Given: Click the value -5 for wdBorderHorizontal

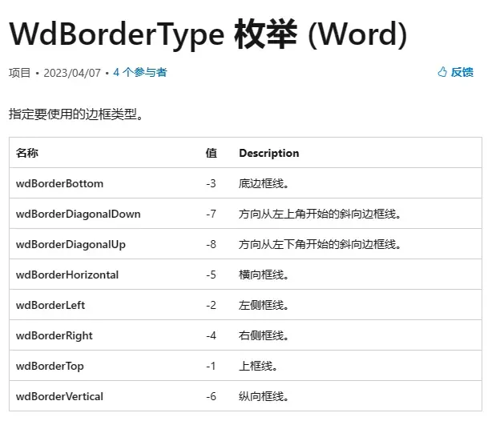Looking at the screenshot, I should (x=211, y=275).
